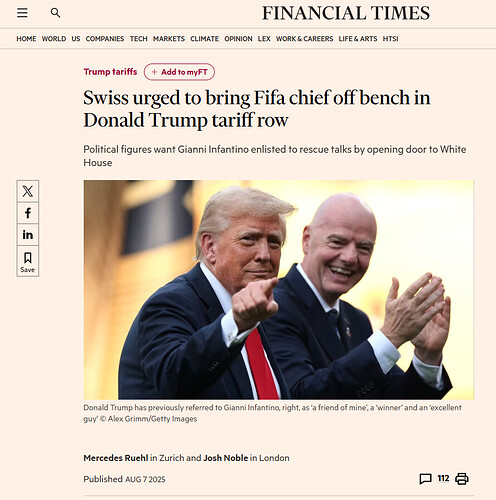Open author Josh Noble's profile

coord(226,458)
